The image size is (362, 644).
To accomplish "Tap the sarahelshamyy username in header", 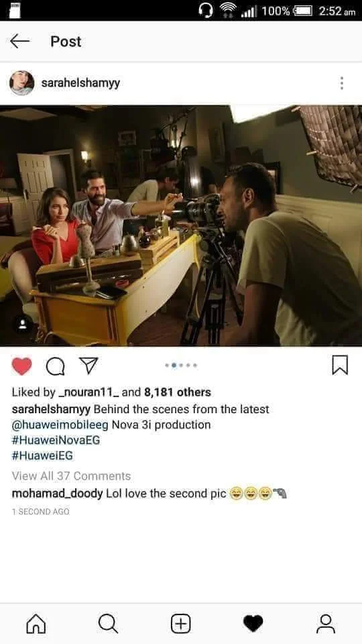I will click(80, 83).
